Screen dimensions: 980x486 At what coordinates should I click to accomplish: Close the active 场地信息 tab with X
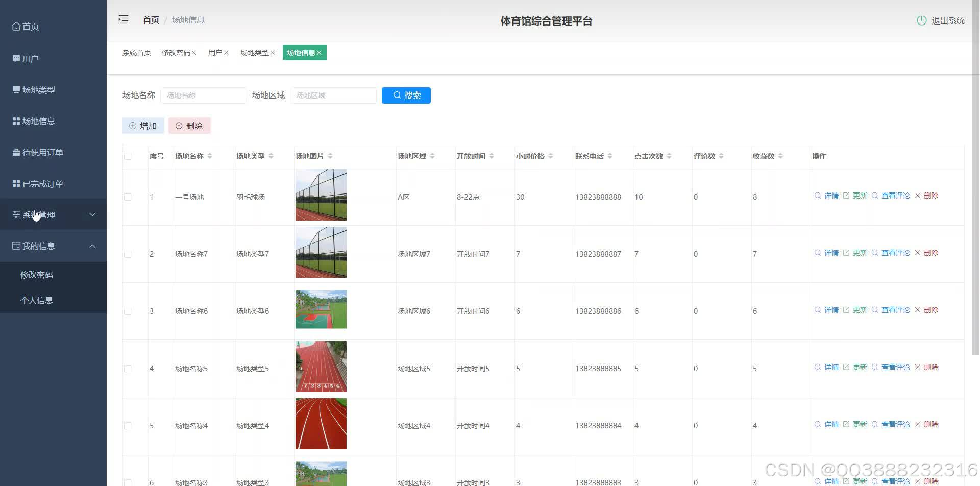(319, 53)
